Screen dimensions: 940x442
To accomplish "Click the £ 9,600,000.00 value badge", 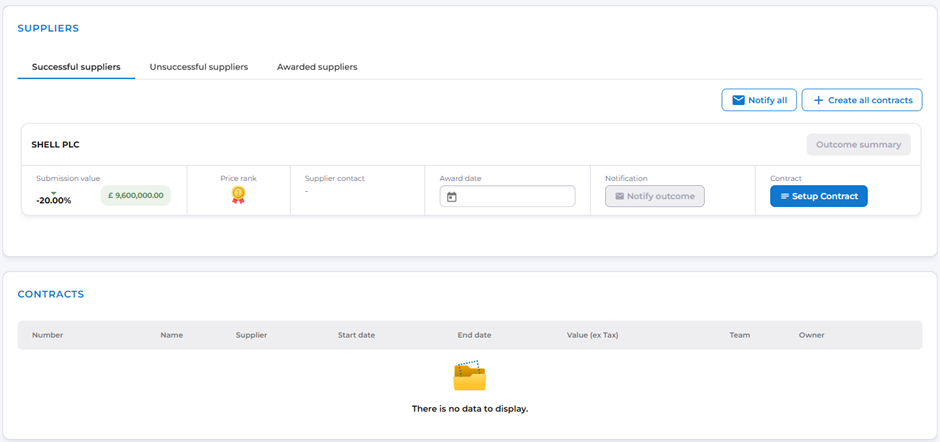I will click(x=136, y=195).
